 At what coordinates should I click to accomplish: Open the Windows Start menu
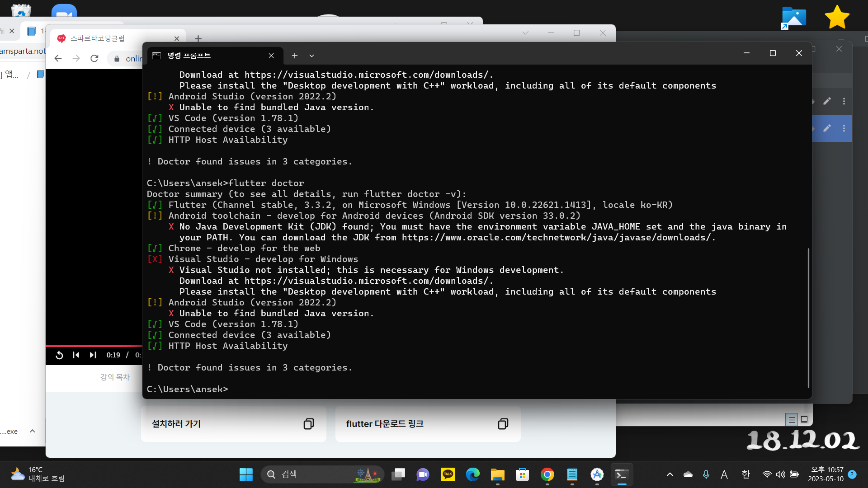246,474
